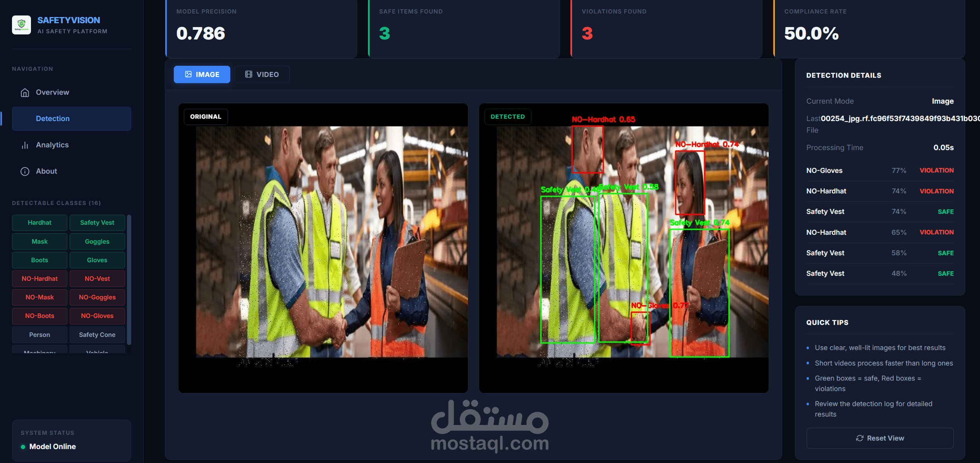Click the refresh icon in Reset View

point(860,438)
